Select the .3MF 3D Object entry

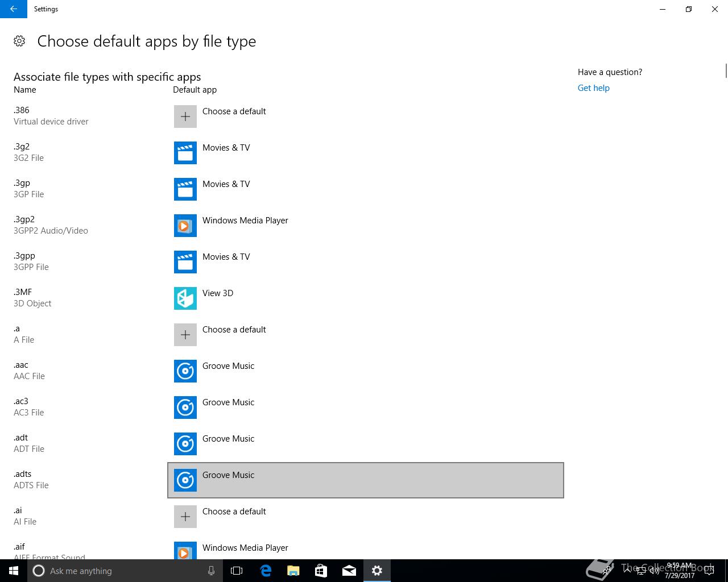[32, 298]
